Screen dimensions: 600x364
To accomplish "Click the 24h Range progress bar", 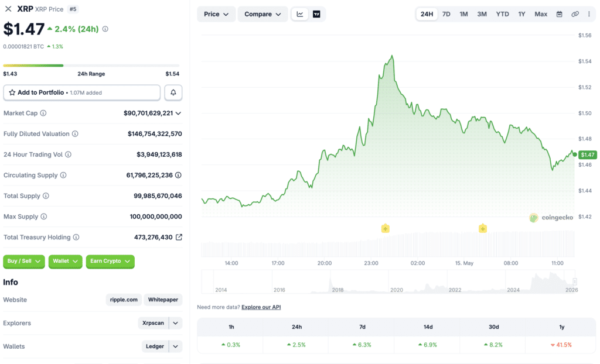I will 91,66.
